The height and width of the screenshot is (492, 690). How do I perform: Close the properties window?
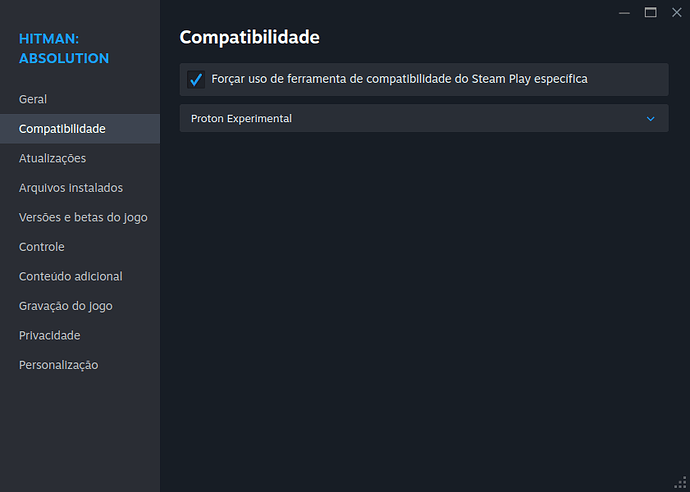click(676, 12)
